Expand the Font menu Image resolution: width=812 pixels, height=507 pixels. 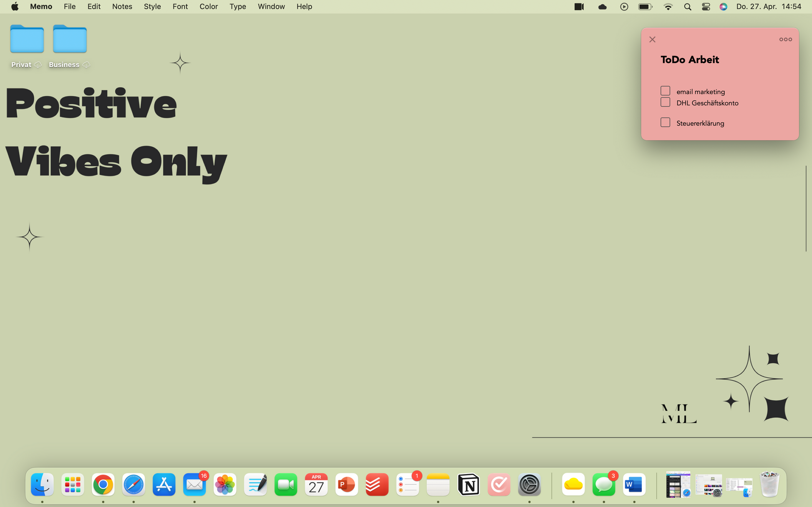pos(180,7)
